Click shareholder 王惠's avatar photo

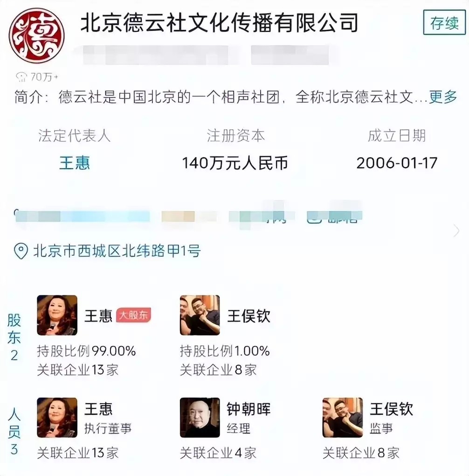tap(57, 315)
